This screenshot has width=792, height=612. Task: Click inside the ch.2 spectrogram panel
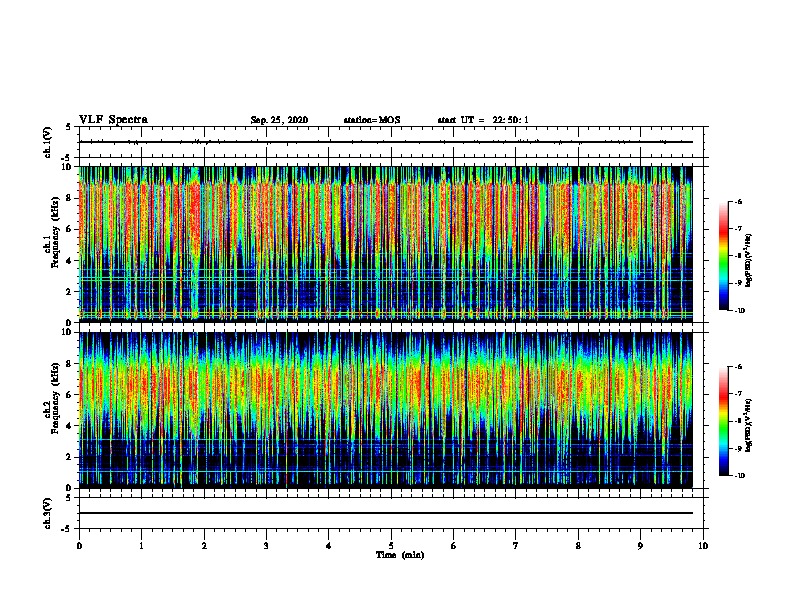pos(386,410)
